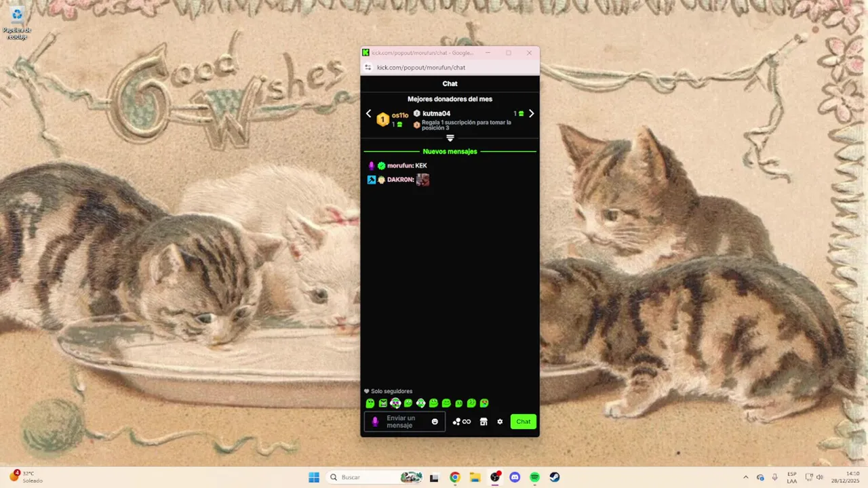Open File Explorer from the taskbar
The width and height of the screenshot is (868, 488).
(x=475, y=477)
